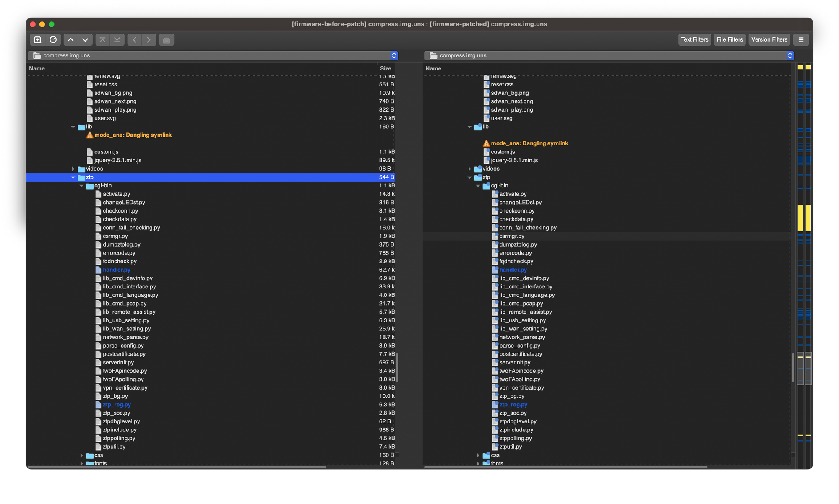The height and width of the screenshot is (504, 839).
Task: Expand the right pane css folder
Action: tap(478, 455)
